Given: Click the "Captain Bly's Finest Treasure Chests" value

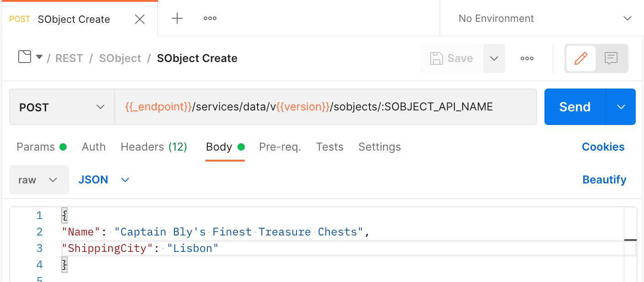Looking at the screenshot, I should click(x=239, y=232).
